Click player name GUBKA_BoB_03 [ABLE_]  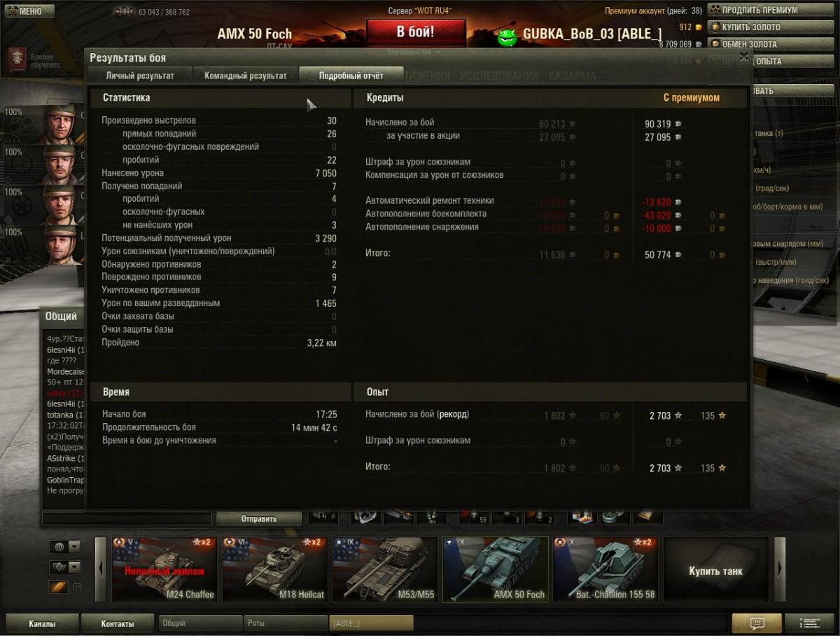pyautogui.click(x=592, y=34)
